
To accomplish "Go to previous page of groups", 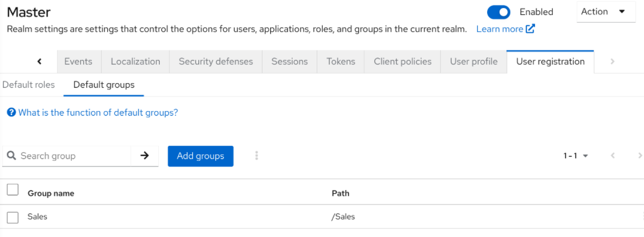I will click(x=613, y=156).
